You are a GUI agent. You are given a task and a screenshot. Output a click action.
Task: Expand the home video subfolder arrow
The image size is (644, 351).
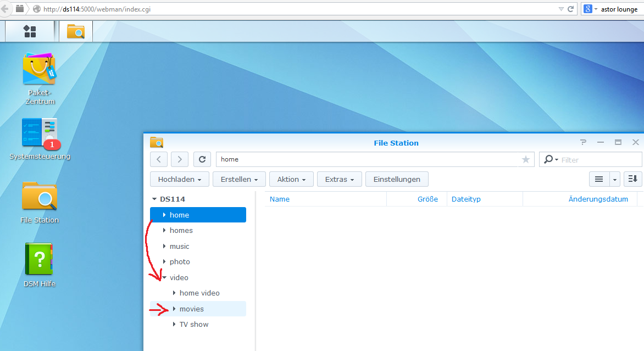(x=174, y=293)
